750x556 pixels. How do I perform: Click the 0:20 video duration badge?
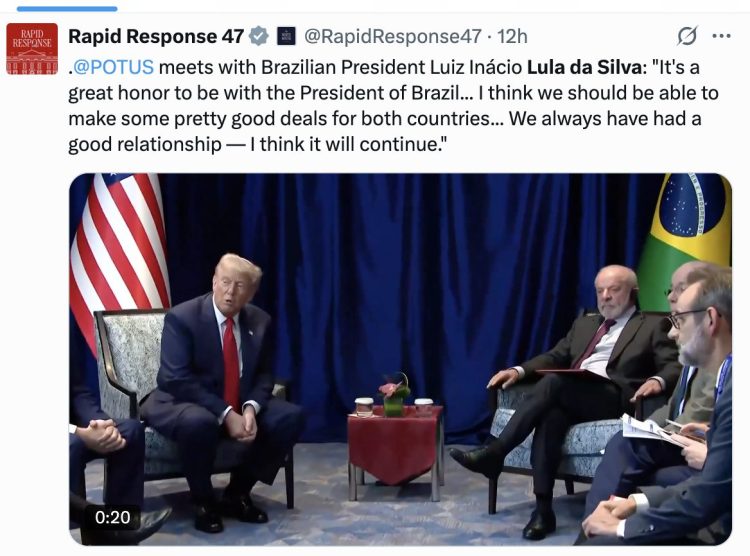tap(113, 518)
